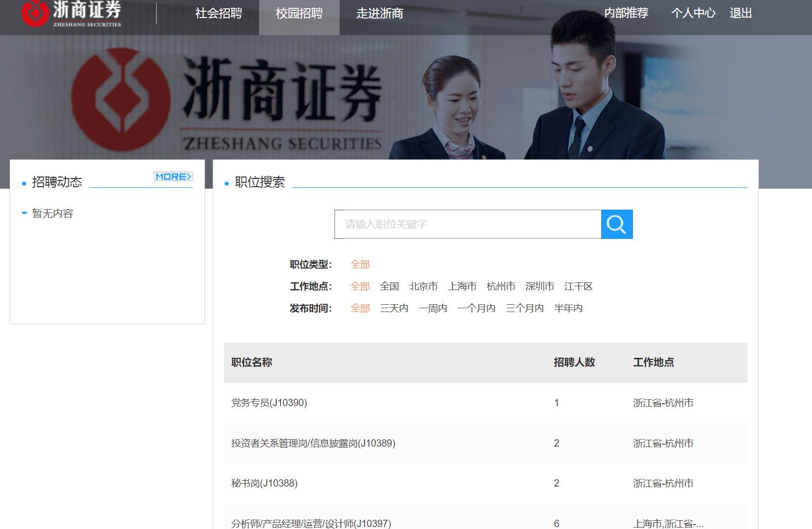Filter work location by 杭州市
The image size is (812, 529).
click(x=501, y=286)
